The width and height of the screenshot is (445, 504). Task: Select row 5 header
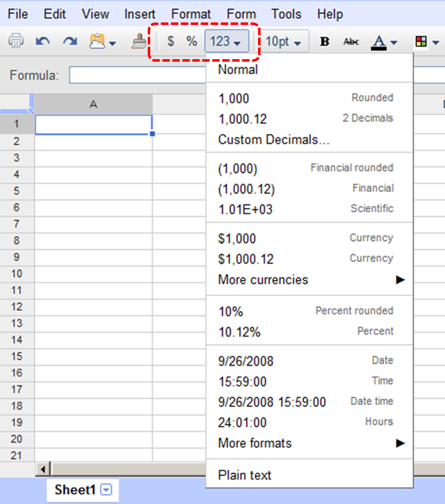(x=17, y=191)
